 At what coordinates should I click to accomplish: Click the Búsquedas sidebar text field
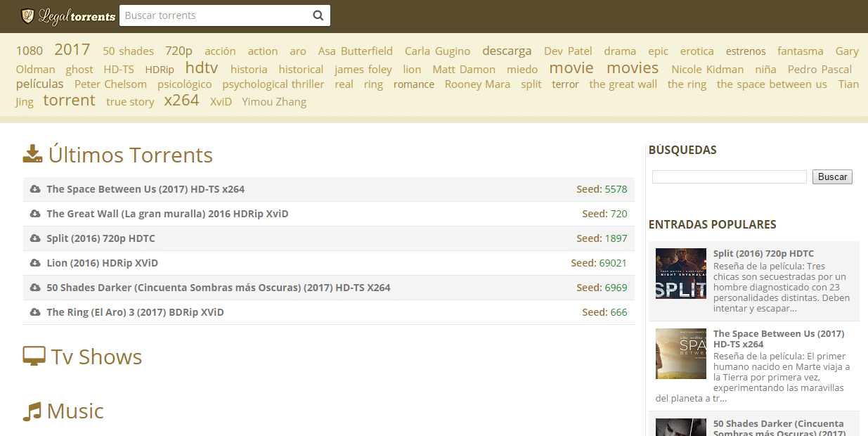tap(729, 177)
